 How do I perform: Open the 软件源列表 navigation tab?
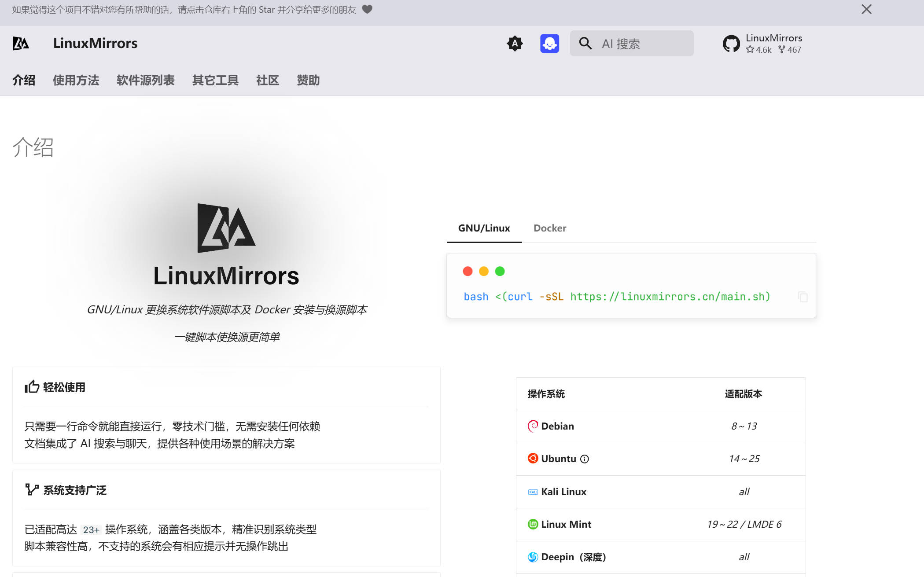[145, 80]
